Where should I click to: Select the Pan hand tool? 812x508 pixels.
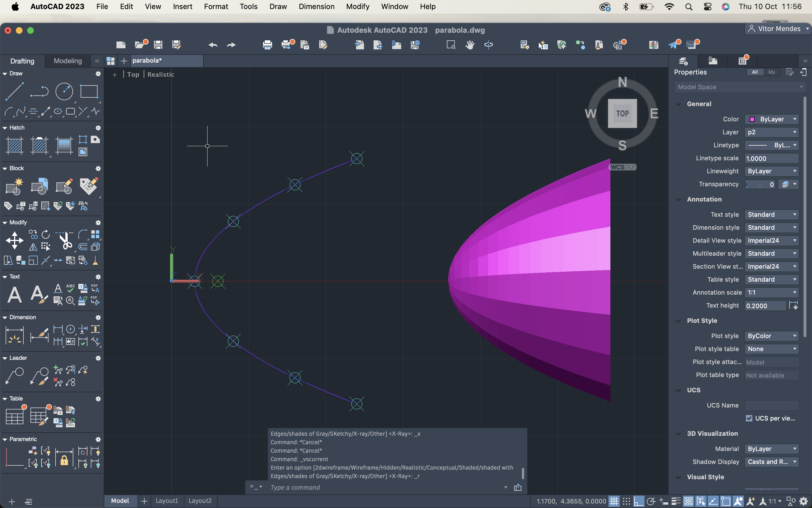(x=470, y=45)
